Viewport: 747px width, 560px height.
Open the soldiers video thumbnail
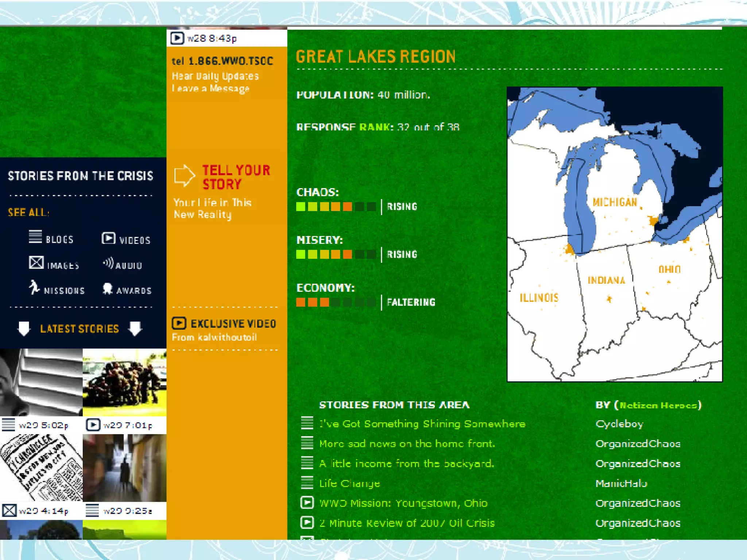(124, 382)
